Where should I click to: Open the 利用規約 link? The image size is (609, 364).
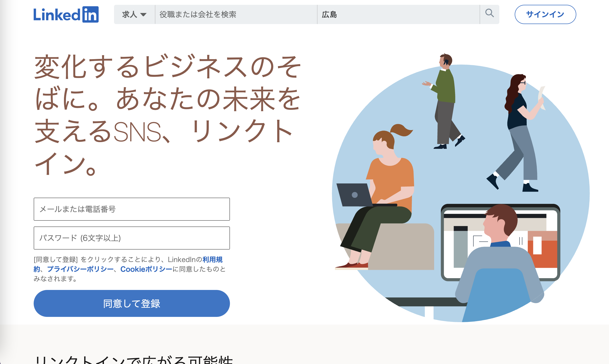point(212,259)
